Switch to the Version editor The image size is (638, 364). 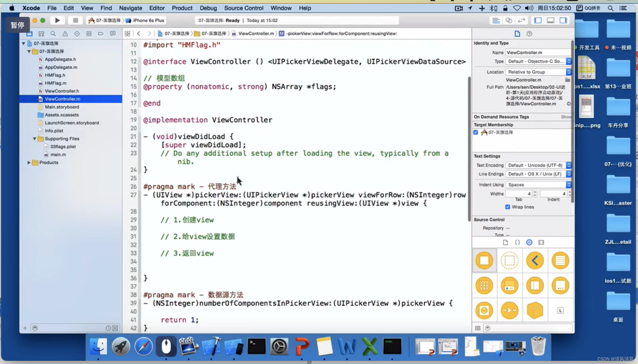(x=521, y=20)
